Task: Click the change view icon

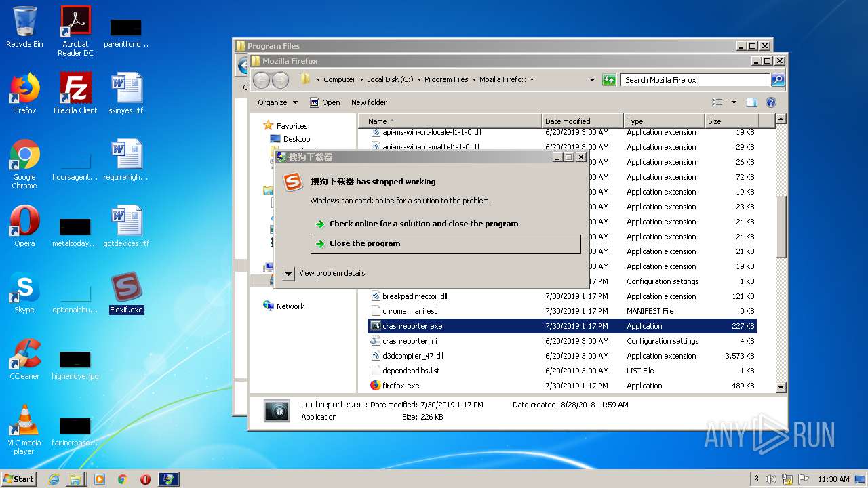Action: (717, 102)
